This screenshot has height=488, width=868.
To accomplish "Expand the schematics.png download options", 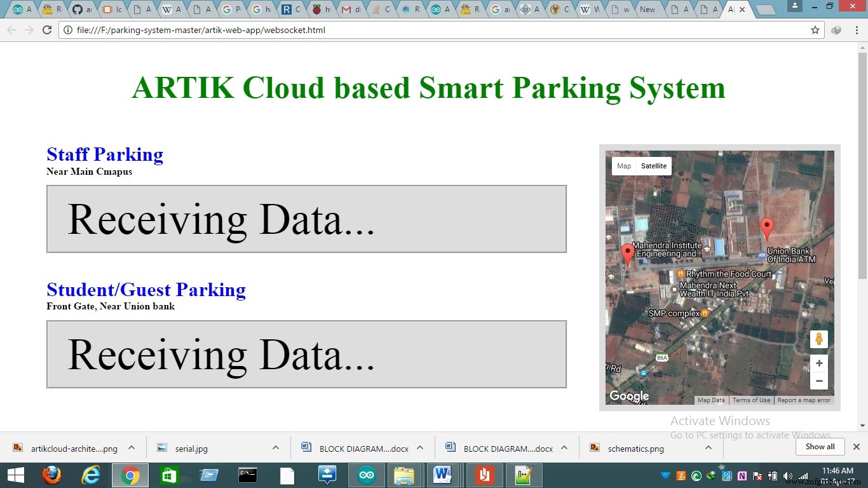I will 708,447.
